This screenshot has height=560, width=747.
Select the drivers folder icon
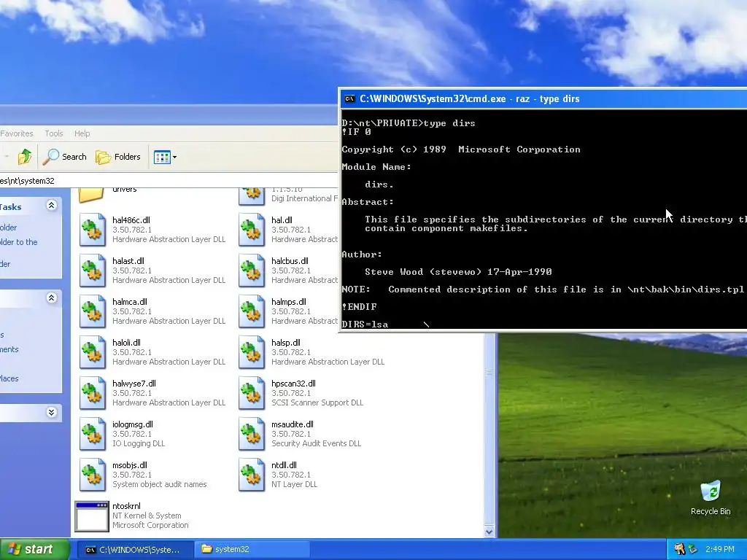(x=91, y=195)
